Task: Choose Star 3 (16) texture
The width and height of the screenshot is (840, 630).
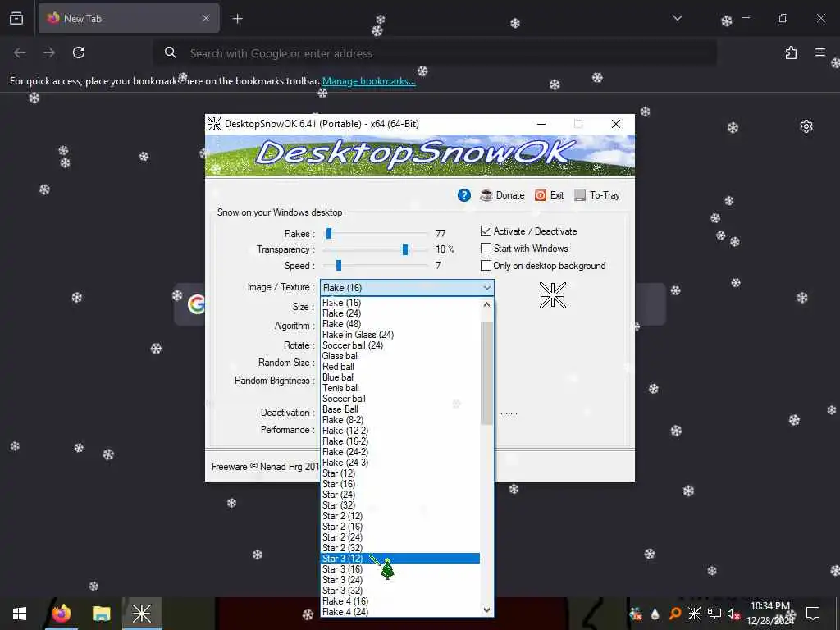Action: tap(400, 569)
